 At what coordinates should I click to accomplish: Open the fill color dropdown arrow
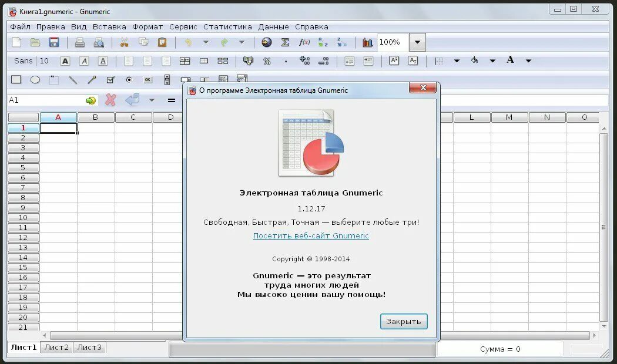pos(492,61)
